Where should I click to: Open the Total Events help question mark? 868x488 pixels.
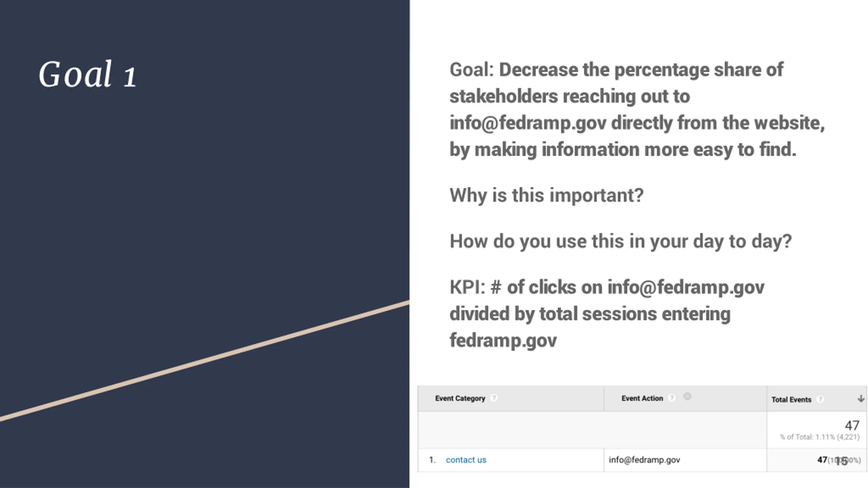click(x=820, y=399)
